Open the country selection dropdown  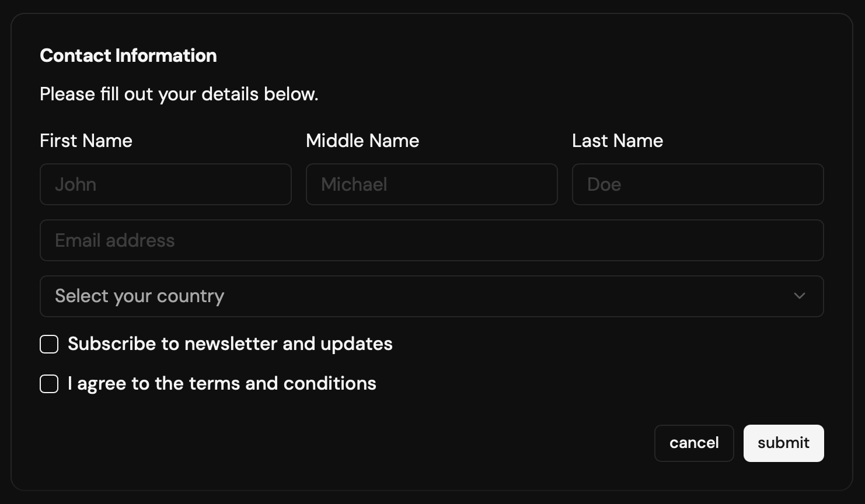coord(431,296)
